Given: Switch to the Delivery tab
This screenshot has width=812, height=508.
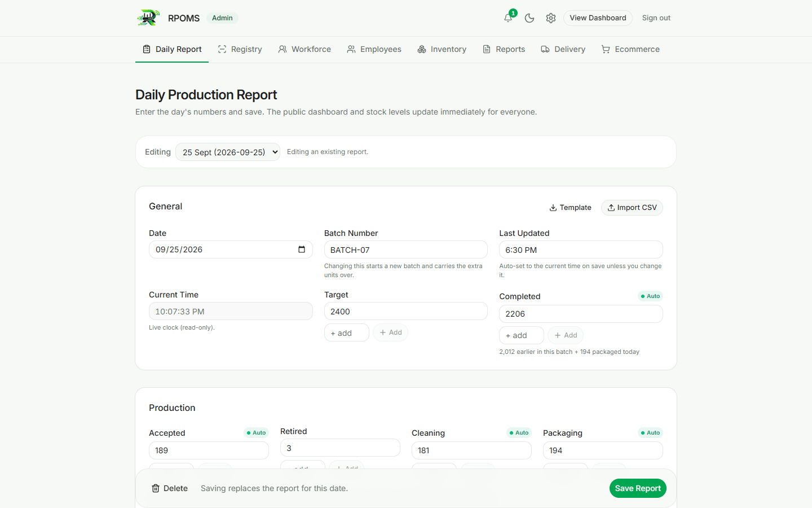Looking at the screenshot, I should pos(563,49).
